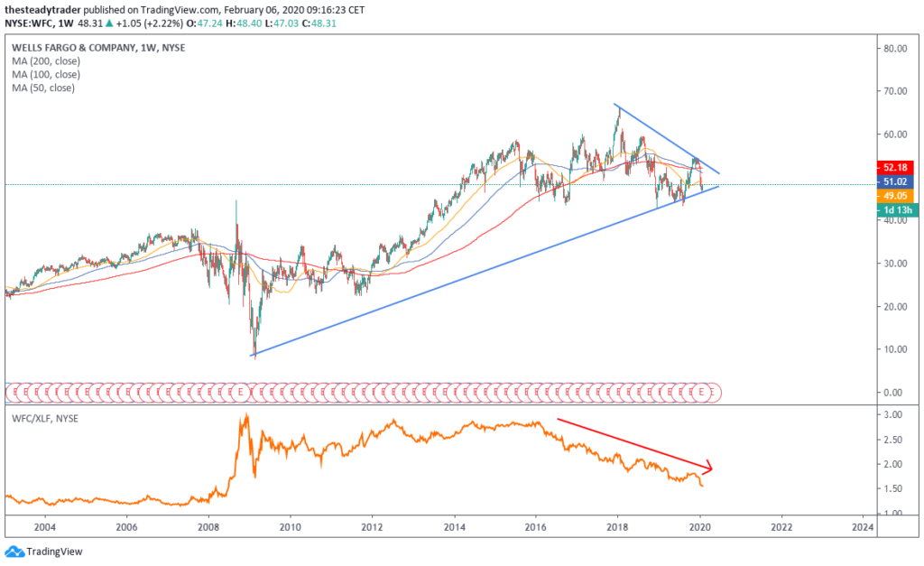Click the 70.00 price axis label

click(894, 91)
